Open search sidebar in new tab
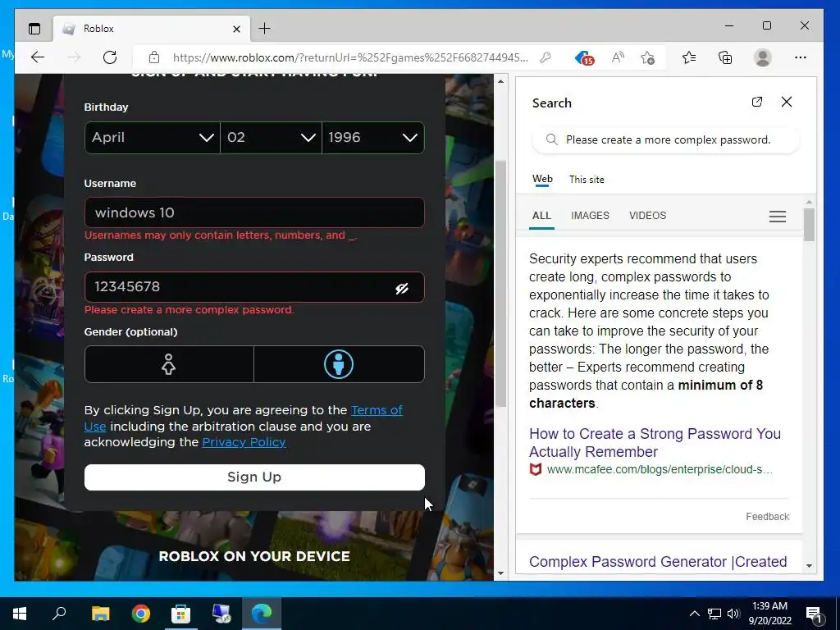The height and width of the screenshot is (630, 840). pos(757,102)
